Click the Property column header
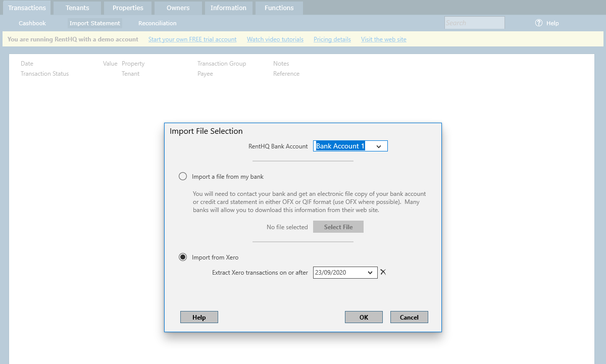The height and width of the screenshot is (364, 606). click(x=133, y=64)
